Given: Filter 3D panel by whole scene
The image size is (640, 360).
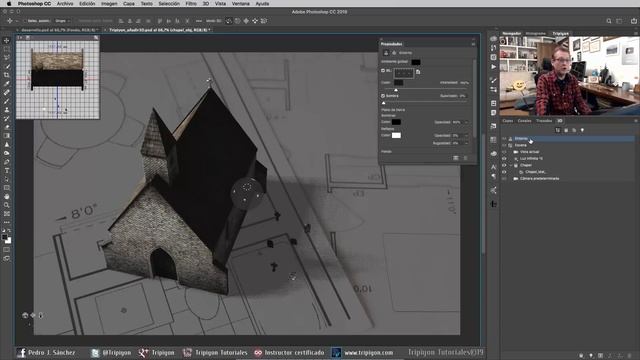Looking at the screenshot, I should point(558,130).
